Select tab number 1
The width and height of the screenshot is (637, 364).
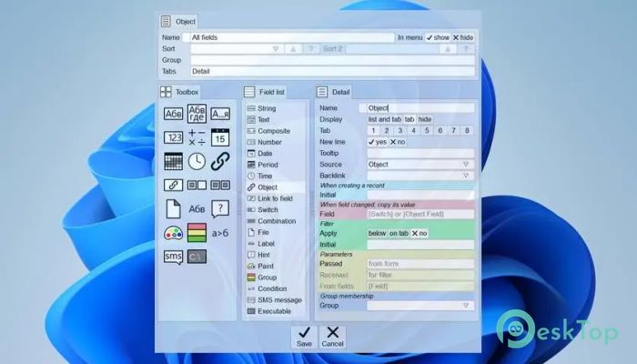[373, 130]
